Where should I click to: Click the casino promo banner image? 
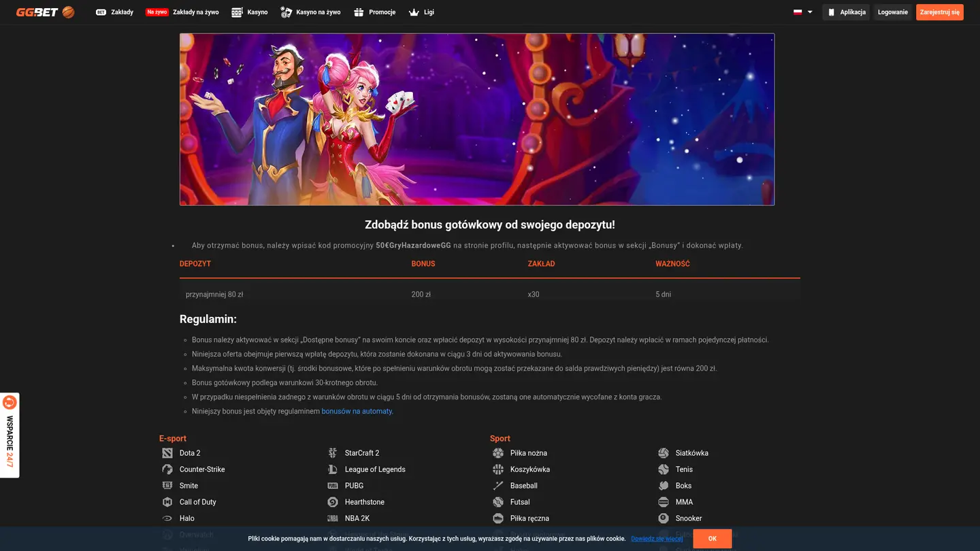pos(477,119)
